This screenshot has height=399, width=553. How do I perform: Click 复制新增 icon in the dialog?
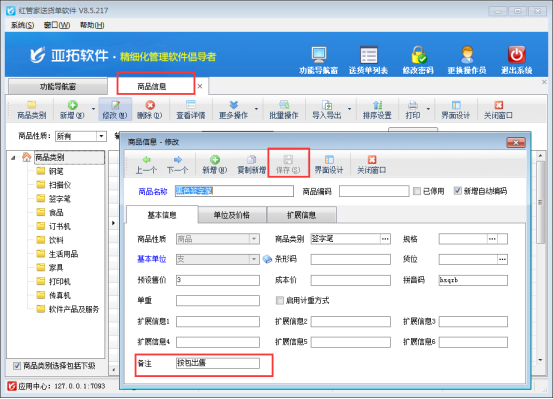pos(251,160)
